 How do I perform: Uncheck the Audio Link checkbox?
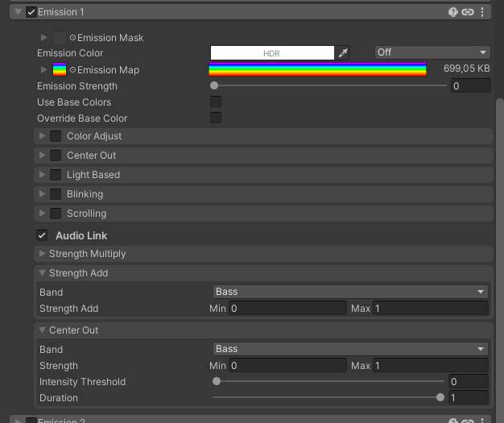42,235
